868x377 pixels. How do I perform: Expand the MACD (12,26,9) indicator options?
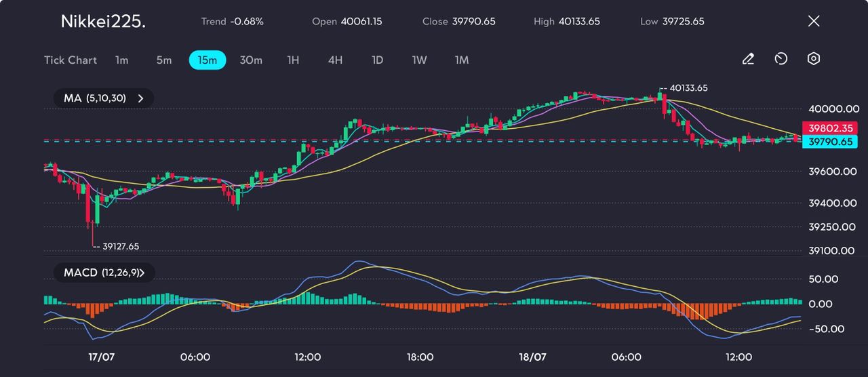coord(104,273)
